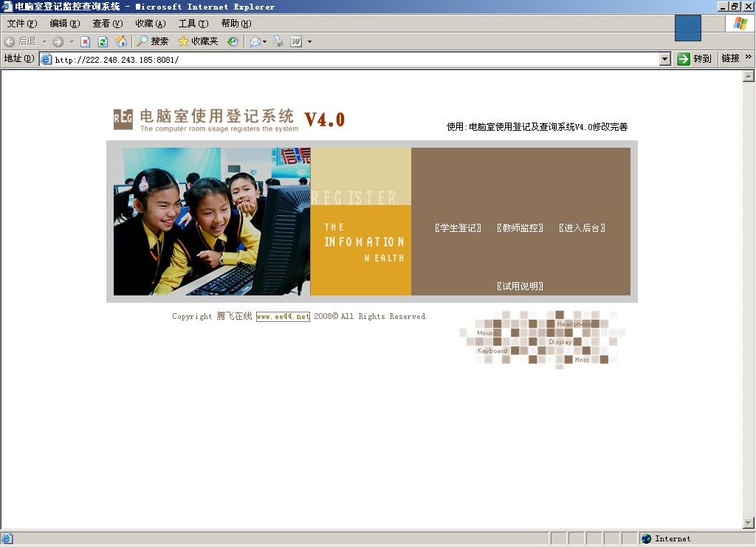The image size is (756, 548).
Task: Click the Refresh page icon
Action: tap(103, 41)
